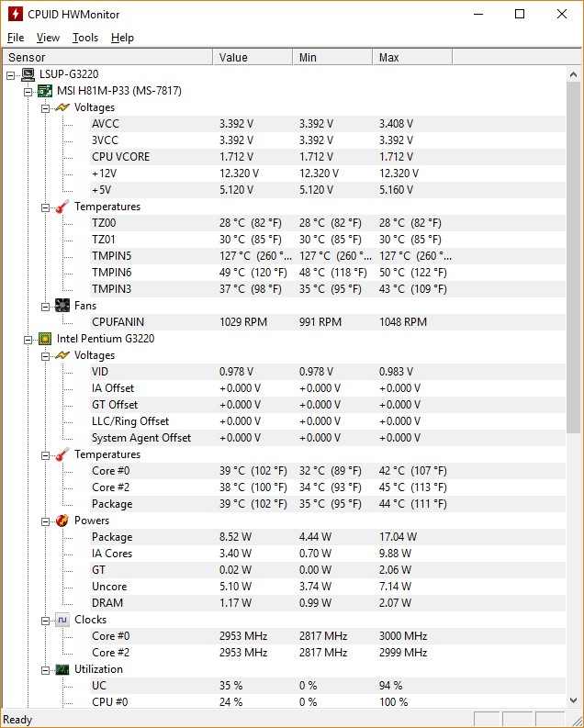Open the View menu
Image resolution: width=584 pixels, height=728 pixels.
[48, 38]
